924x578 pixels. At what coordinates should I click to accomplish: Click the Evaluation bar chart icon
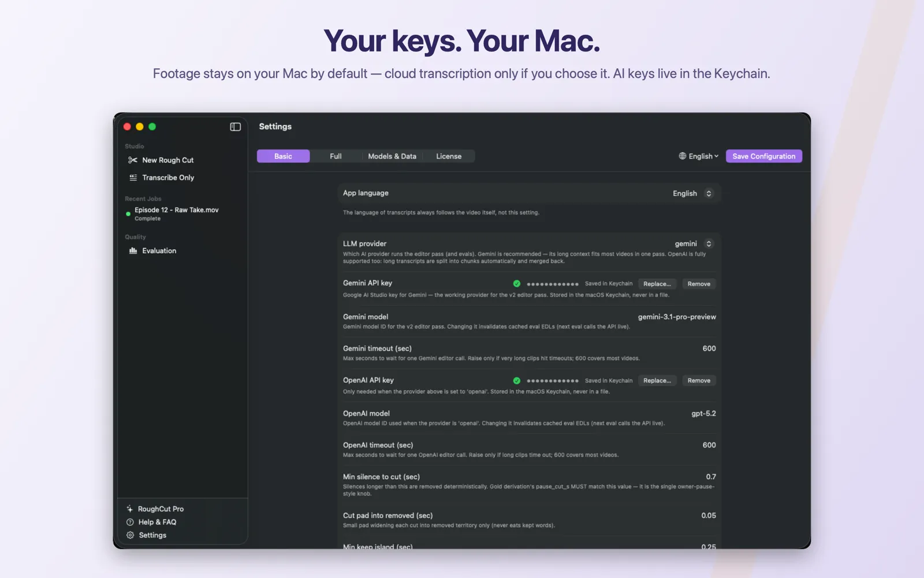pos(133,250)
